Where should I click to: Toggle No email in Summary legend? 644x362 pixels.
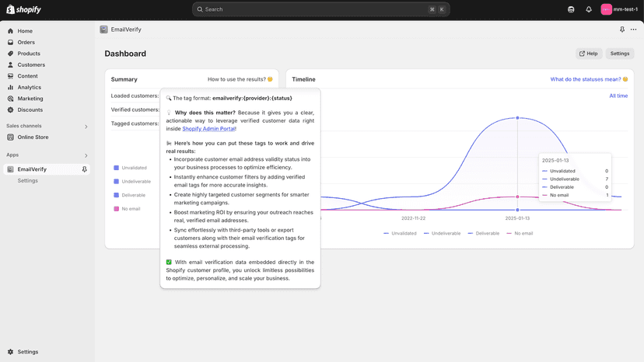[127, 209]
